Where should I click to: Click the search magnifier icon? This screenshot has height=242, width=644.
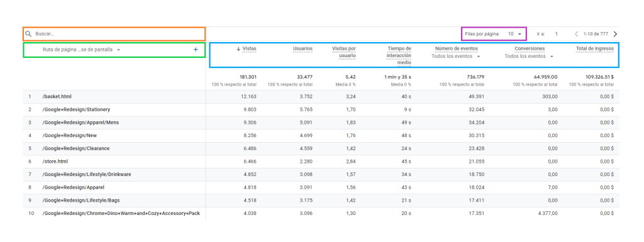(28, 34)
